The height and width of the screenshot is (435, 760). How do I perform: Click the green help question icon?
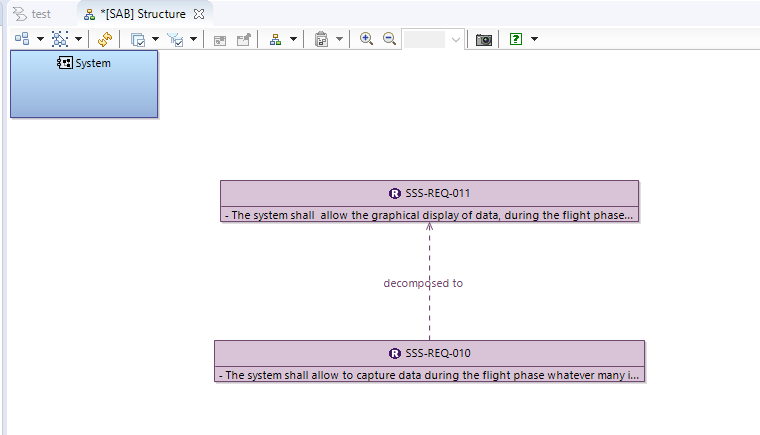click(516, 39)
